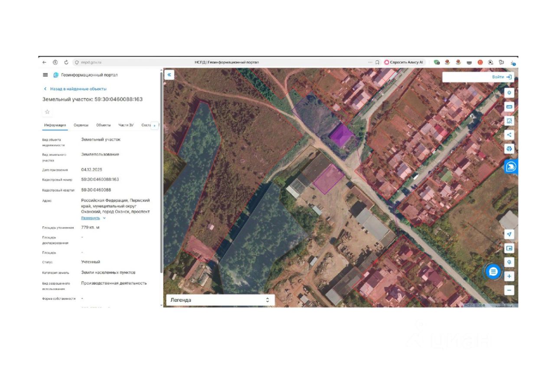This screenshot has height=392, width=555.
Task: Go back with the browser back arrow
Action: [44, 62]
